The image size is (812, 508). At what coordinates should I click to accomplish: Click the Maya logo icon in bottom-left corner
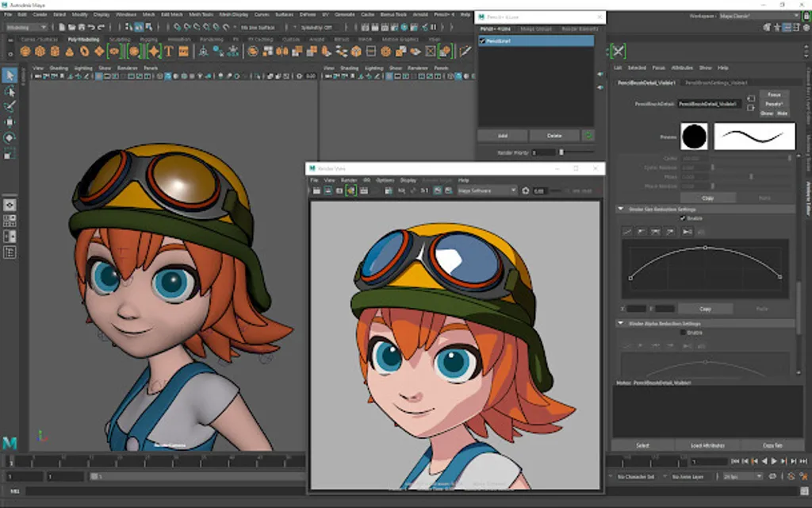click(x=10, y=442)
